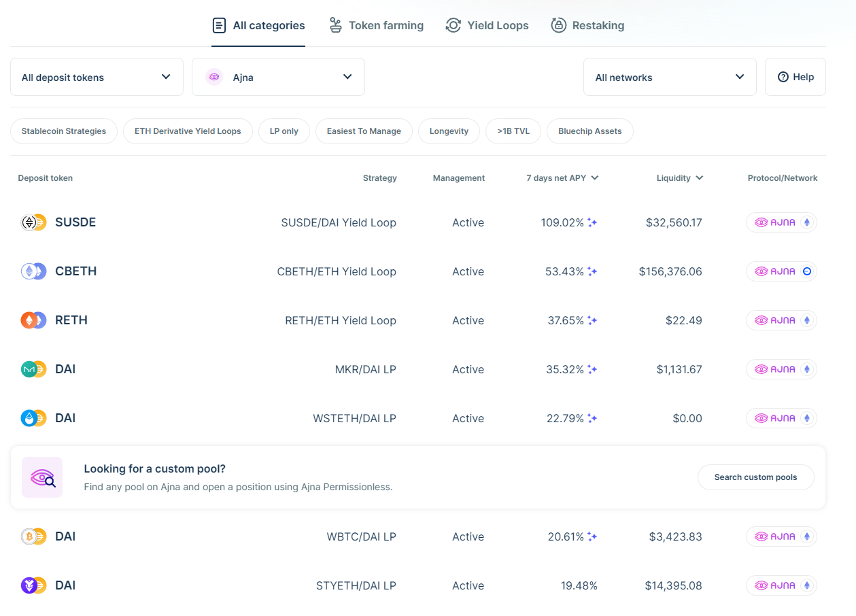This screenshot has width=856, height=616.
Task: Click the Ajna magnifier icon in custom pool banner
Action: (42, 477)
